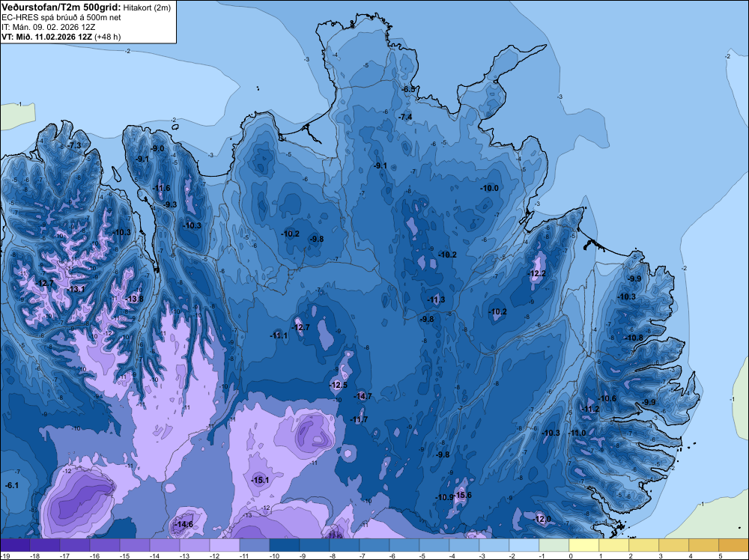This screenshot has width=749, height=560.
Task: Click the -9.3 temperature label
Action: pyautogui.click(x=171, y=205)
